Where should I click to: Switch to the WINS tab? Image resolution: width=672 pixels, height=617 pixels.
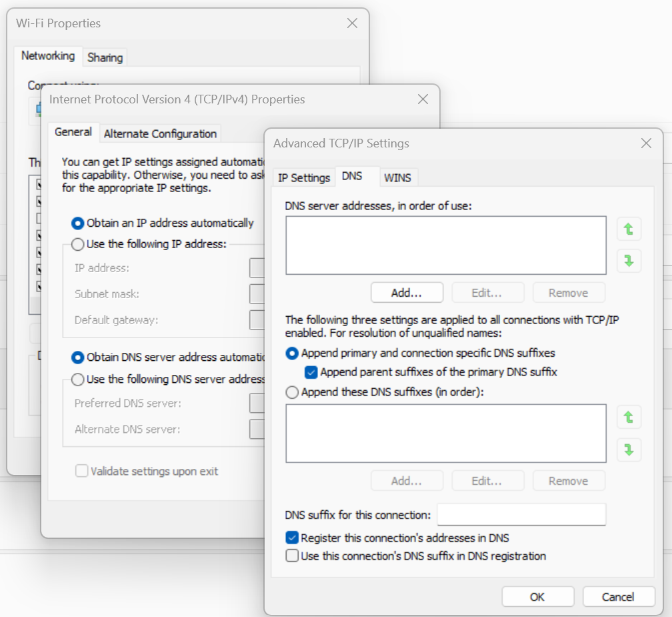coord(398,177)
